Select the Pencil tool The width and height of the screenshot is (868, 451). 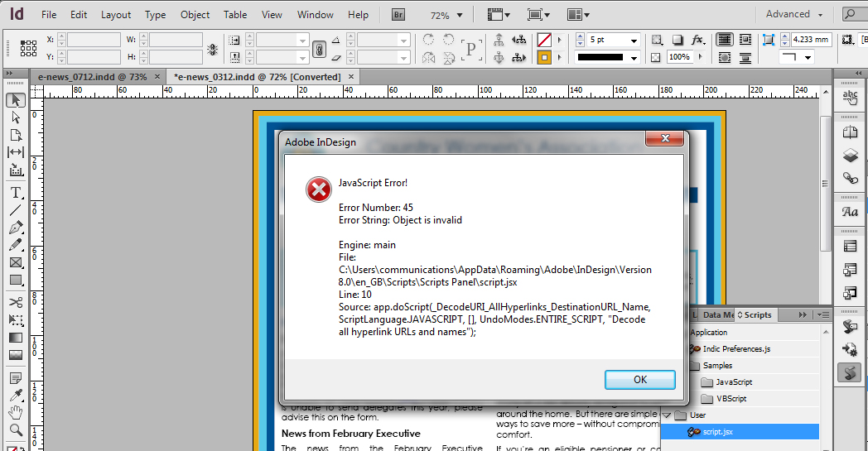point(16,245)
